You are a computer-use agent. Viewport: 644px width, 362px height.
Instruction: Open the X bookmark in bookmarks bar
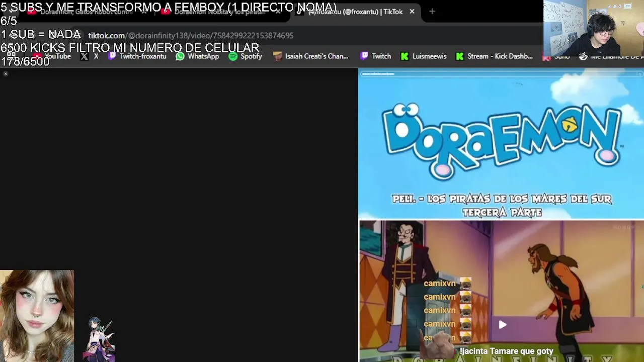click(89, 56)
